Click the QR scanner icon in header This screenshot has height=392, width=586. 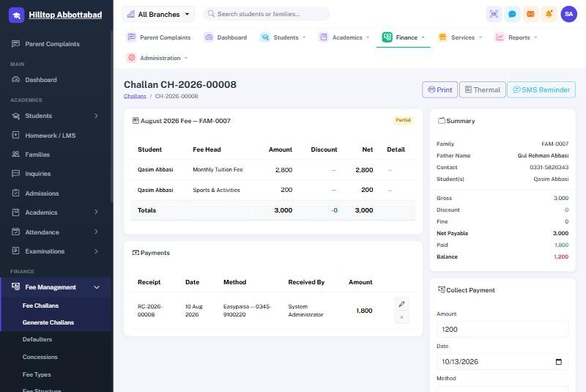(494, 14)
